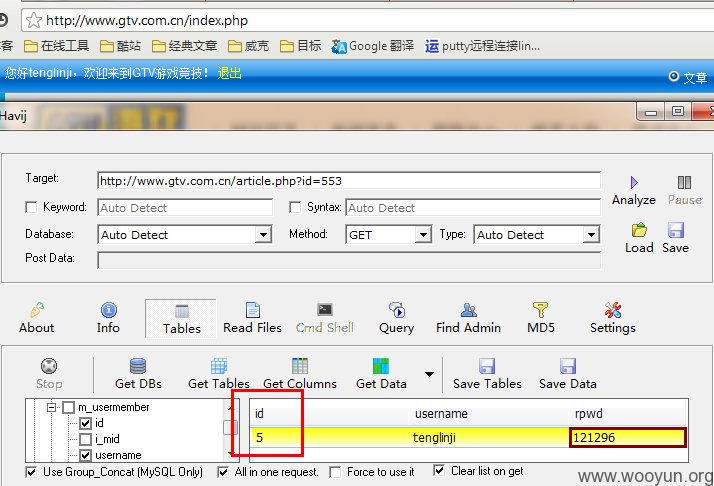
Task: Open the 经典文章 bookmark folder
Action: (184, 46)
